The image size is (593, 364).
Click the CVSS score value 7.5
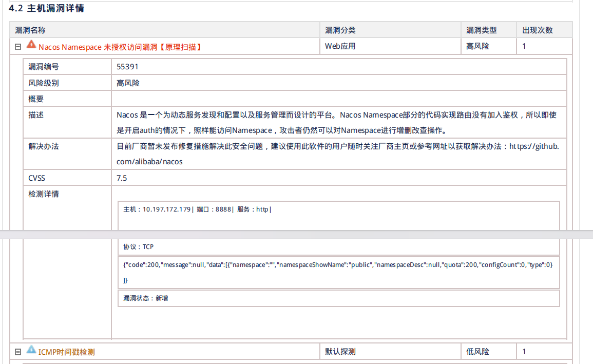point(122,178)
